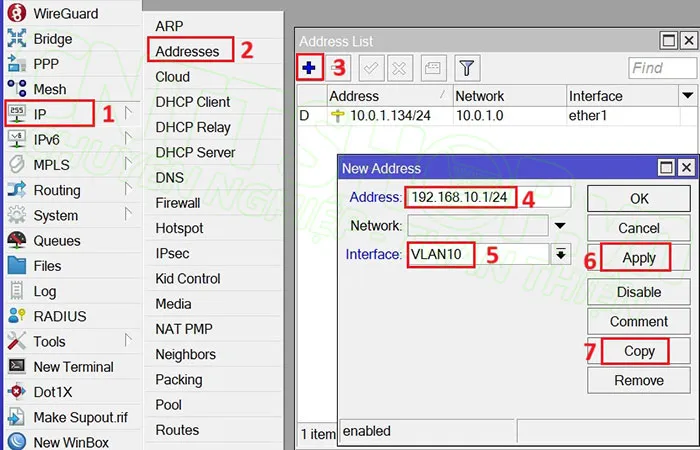Click the Mesh icon
The width and height of the screenshot is (700, 450).
tap(17, 88)
